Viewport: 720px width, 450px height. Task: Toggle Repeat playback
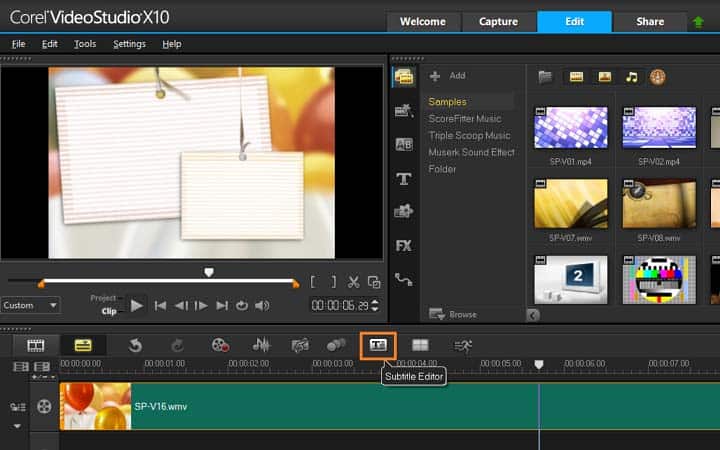pyautogui.click(x=242, y=305)
